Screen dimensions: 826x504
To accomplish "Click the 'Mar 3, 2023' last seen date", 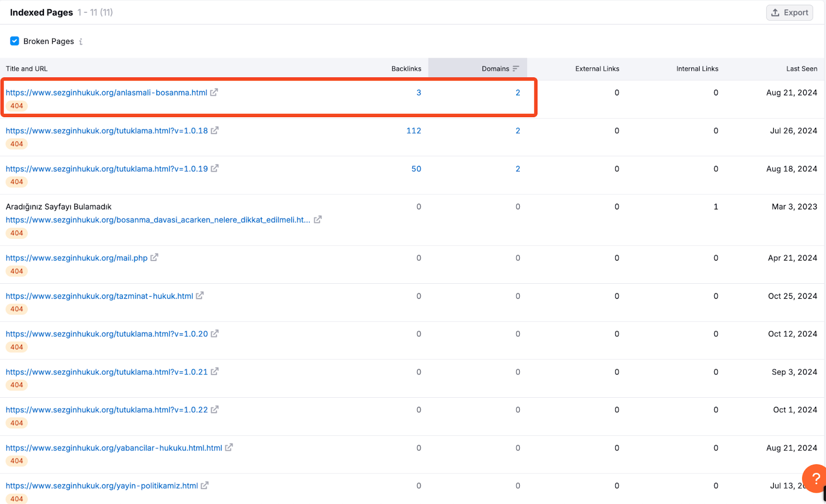I will (794, 206).
